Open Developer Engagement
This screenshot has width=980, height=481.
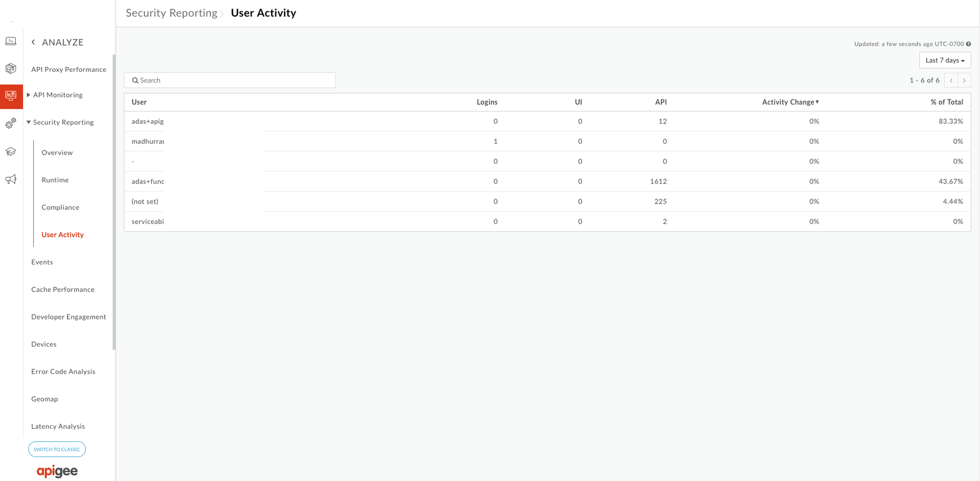tap(69, 317)
